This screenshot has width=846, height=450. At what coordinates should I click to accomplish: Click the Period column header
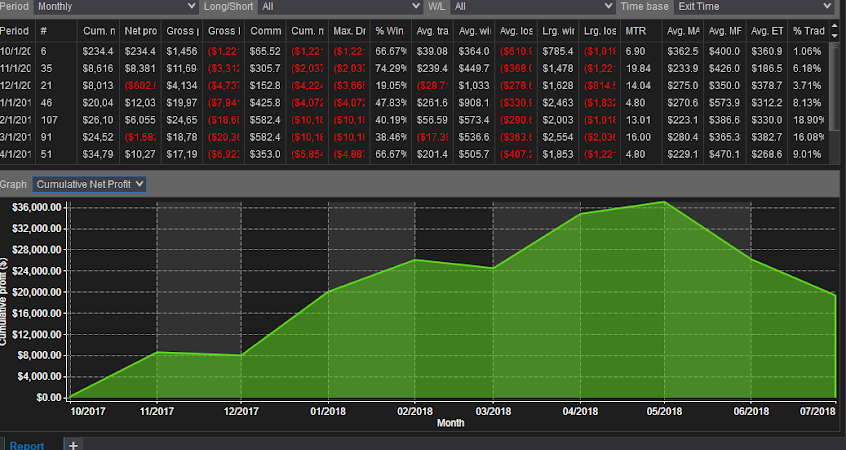pos(17,31)
